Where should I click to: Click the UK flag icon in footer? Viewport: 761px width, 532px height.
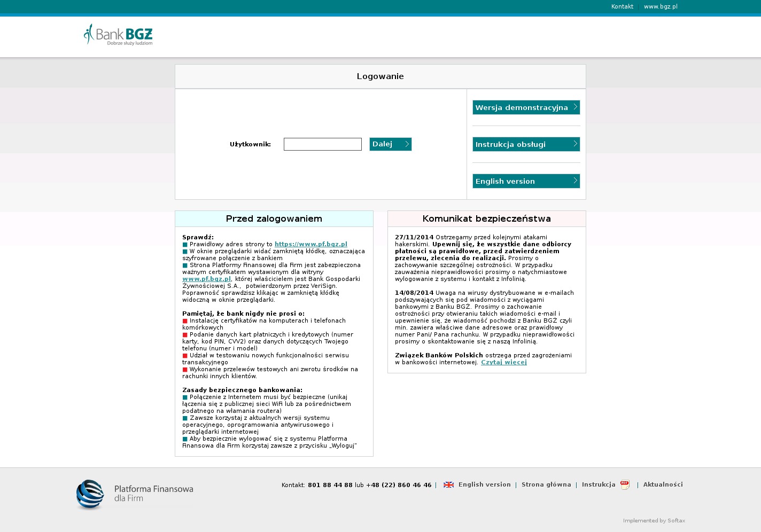click(448, 485)
